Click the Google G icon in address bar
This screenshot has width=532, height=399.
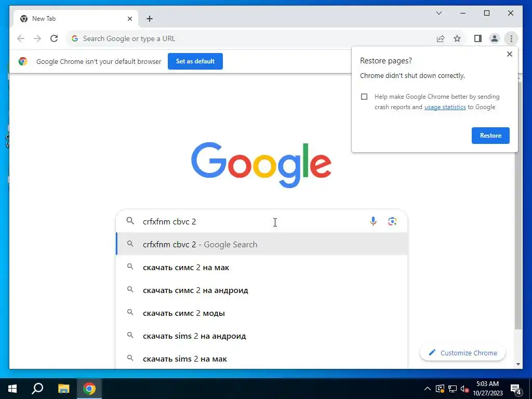point(75,38)
